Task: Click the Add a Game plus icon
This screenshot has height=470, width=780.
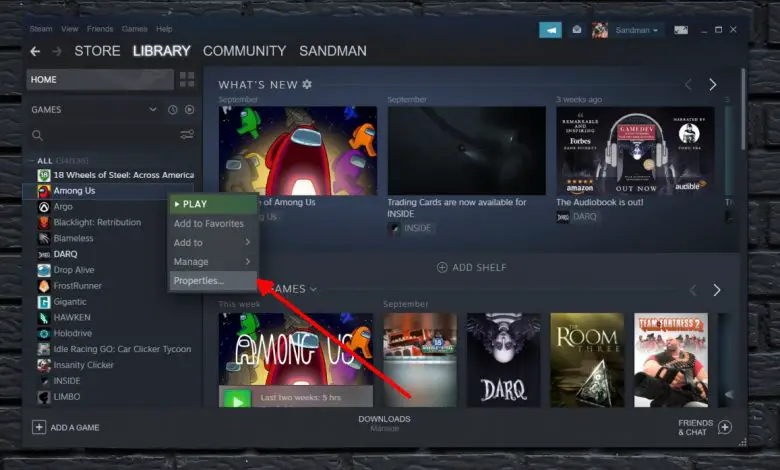Action: pyautogui.click(x=39, y=427)
